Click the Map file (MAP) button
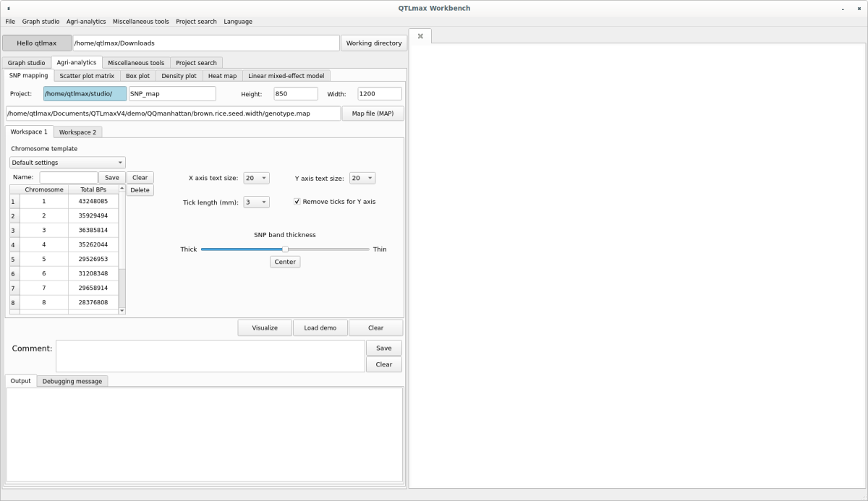Viewport: 868px width, 501px height. [373, 114]
